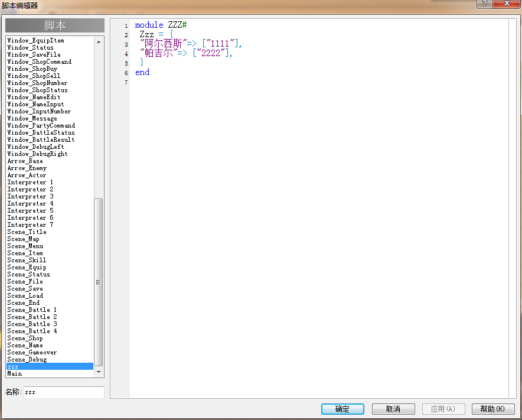Click the help question mark title button
522x420 pixels.
click(484, 4)
